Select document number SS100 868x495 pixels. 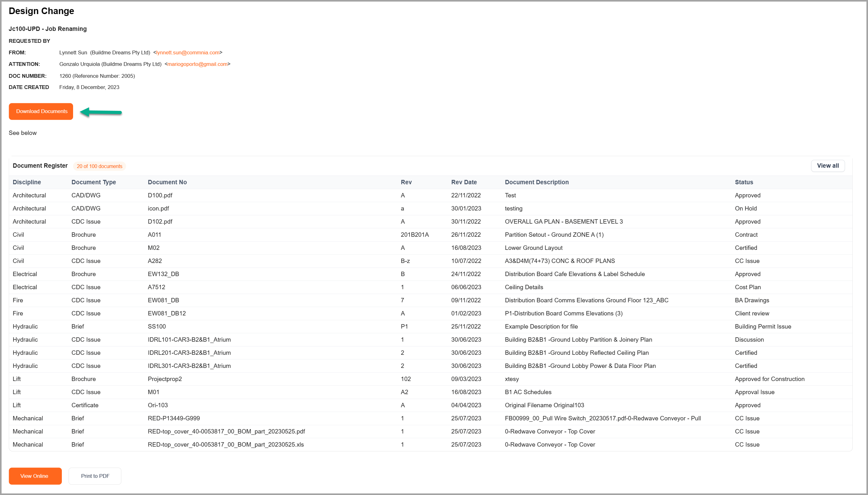(157, 327)
